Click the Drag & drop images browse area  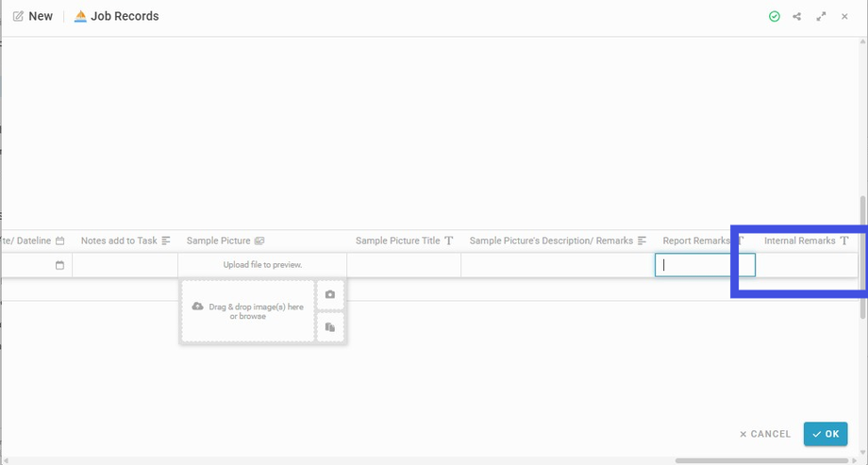(x=248, y=311)
